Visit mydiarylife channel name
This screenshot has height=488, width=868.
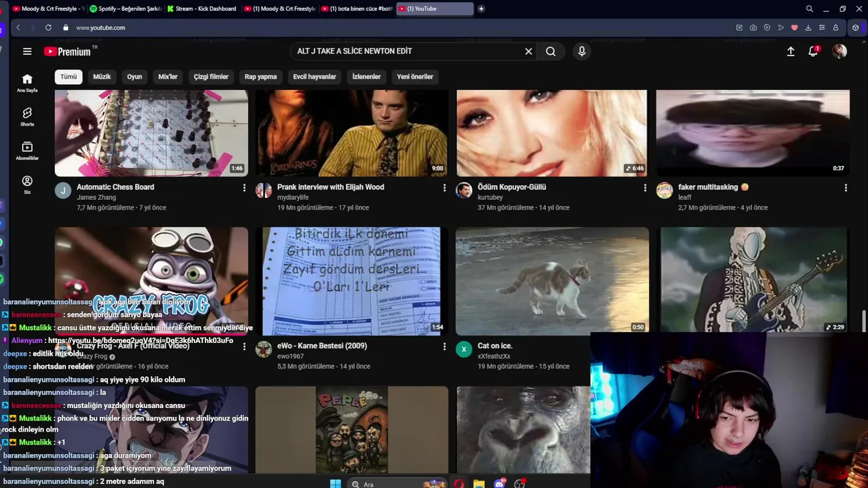point(293,197)
